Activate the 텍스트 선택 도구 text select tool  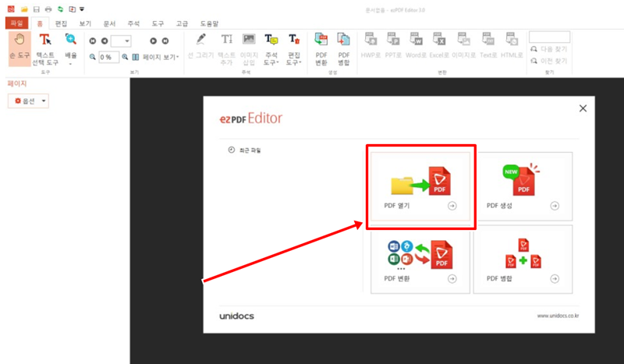[45, 49]
